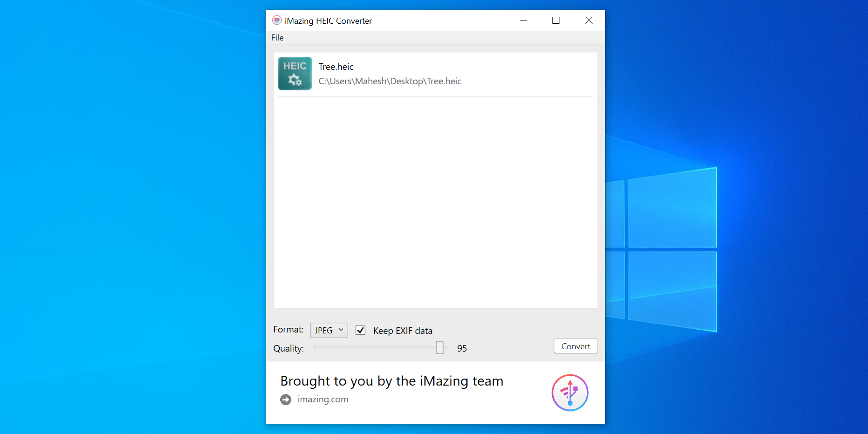This screenshot has width=868, height=434.
Task: Select the Tree.heic file name in the list
Action: point(336,67)
